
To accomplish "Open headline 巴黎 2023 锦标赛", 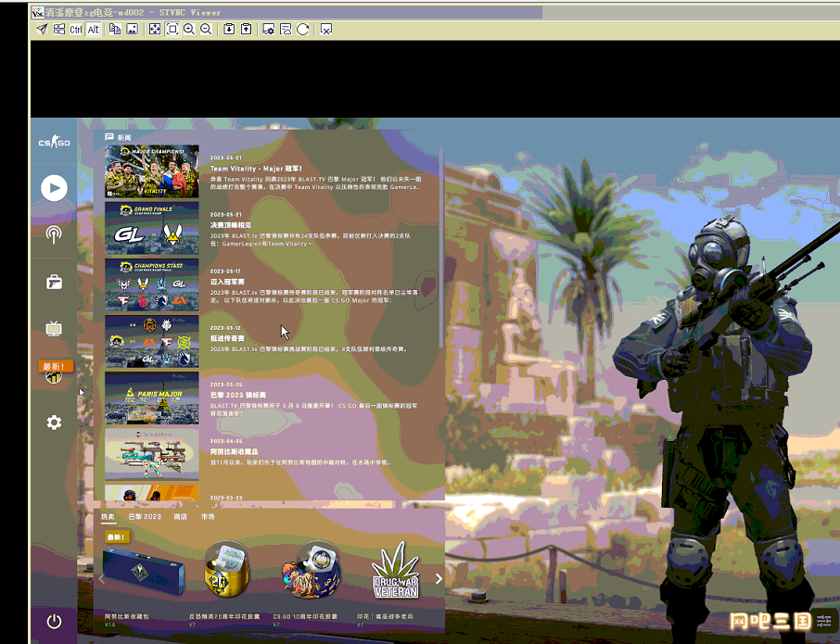I will 238,395.
